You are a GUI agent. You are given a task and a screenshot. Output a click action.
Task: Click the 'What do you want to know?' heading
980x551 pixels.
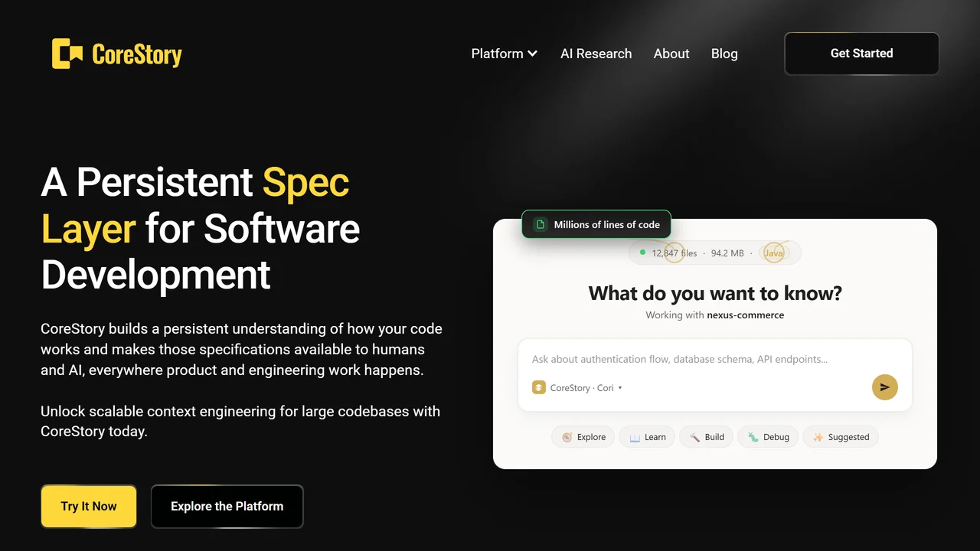pos(715,293)
